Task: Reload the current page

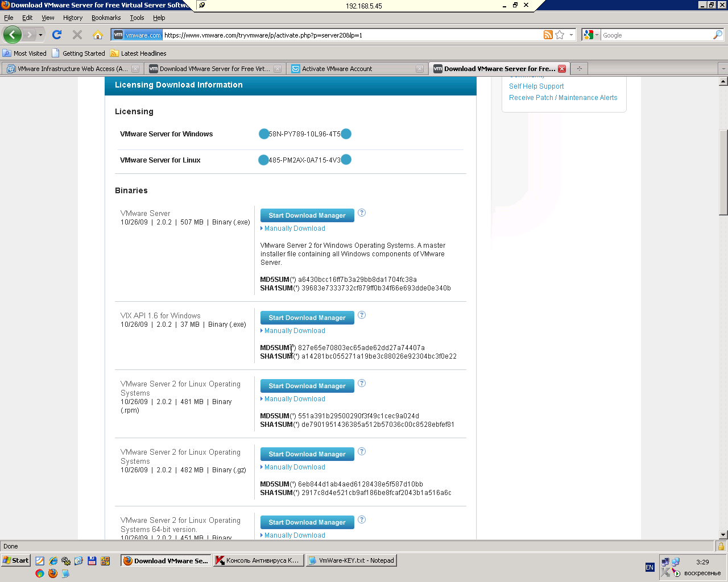Action: click(57, 35)
